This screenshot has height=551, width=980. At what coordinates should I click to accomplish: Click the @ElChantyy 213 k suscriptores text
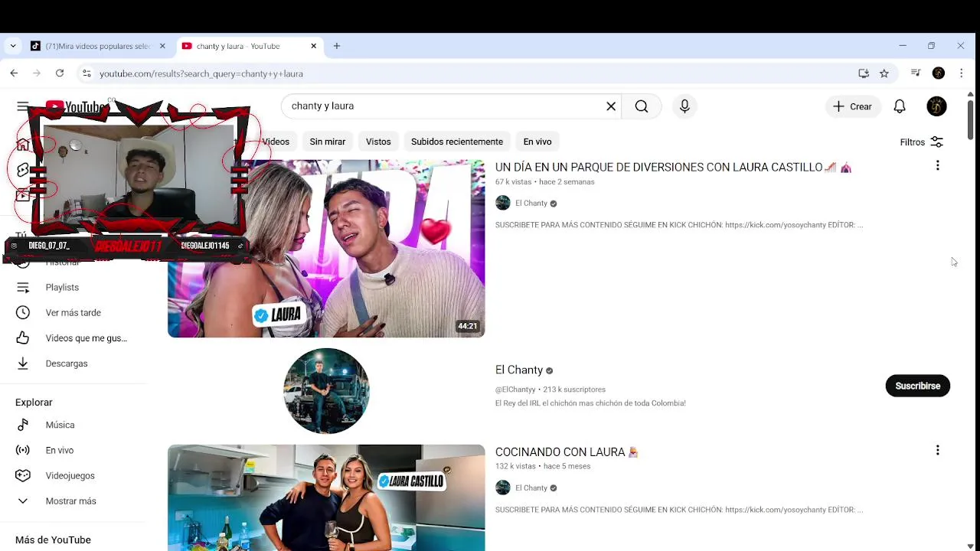pyautogui.click(x=550, y=390)
